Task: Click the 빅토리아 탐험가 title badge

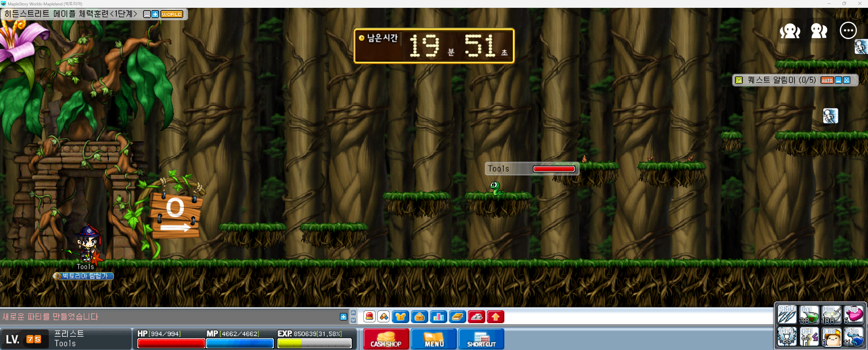Action: (x=83, y=276)
